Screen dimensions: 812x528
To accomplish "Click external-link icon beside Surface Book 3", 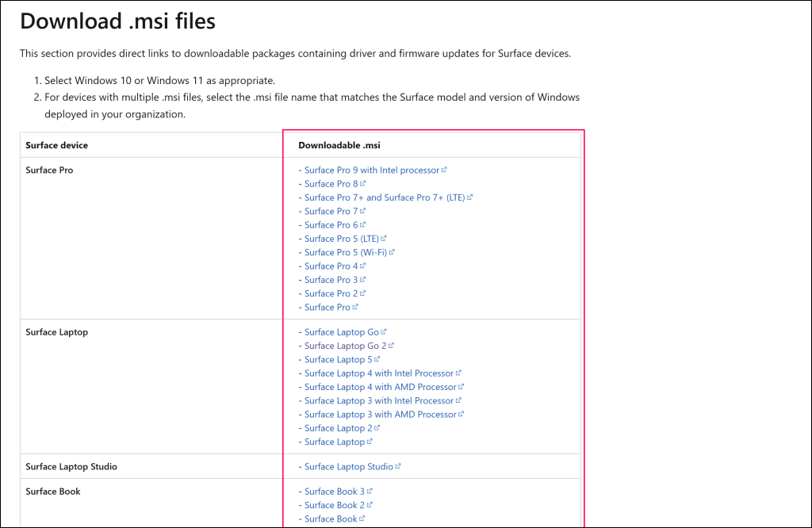I will click(x=370, y=492).
